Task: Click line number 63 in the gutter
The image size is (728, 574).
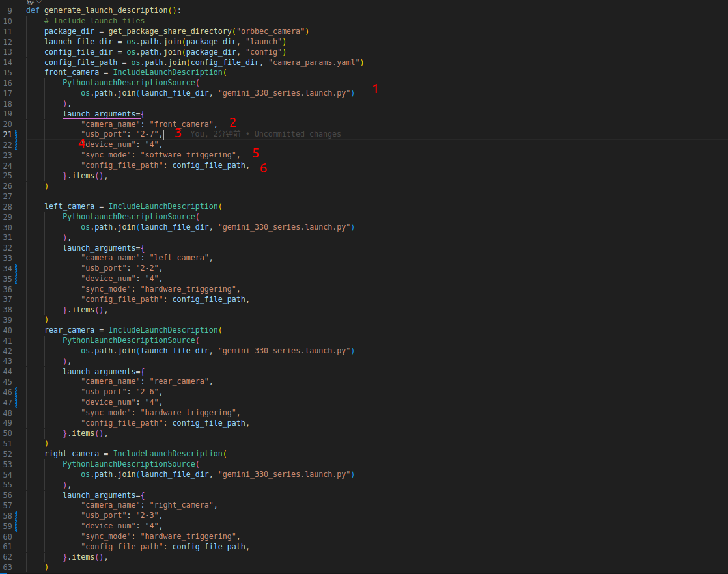Action: [x=8, y=567]
